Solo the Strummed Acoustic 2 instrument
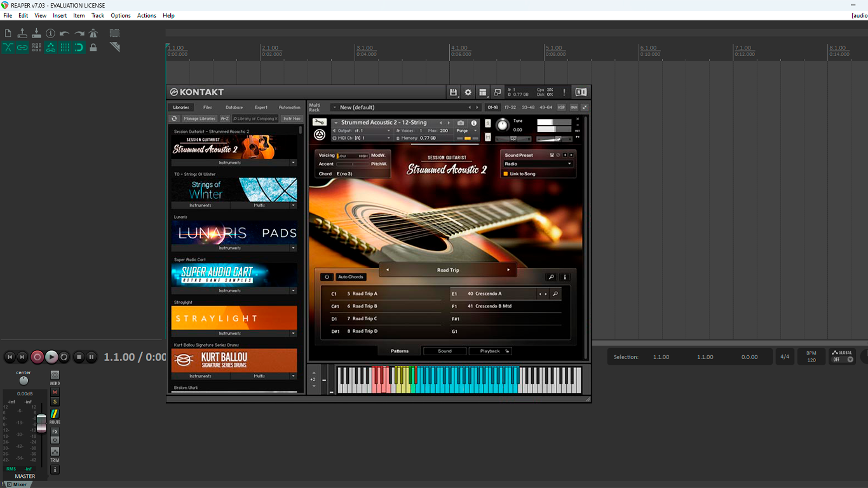Screen dimensions: 868x488 [x=488, y=123]
